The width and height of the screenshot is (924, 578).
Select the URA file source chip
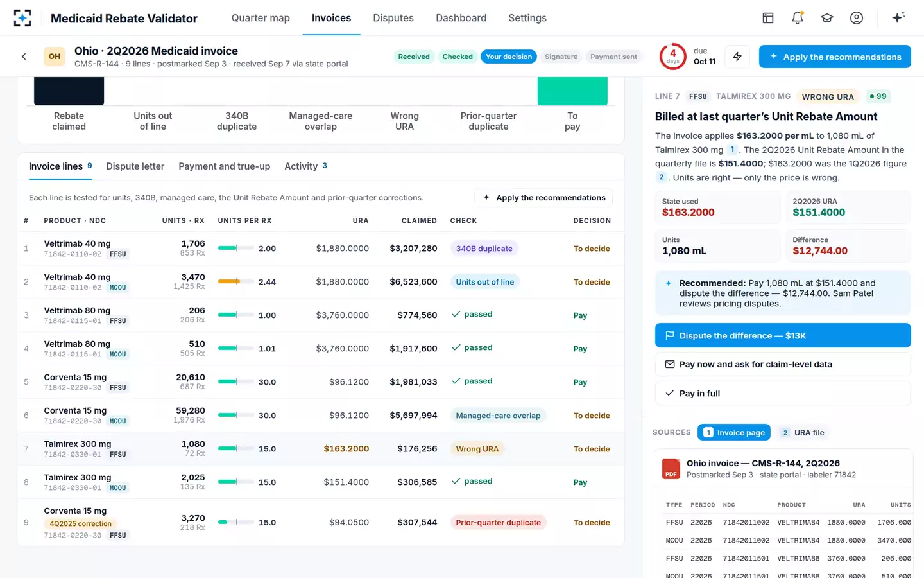tap(803, 433)
